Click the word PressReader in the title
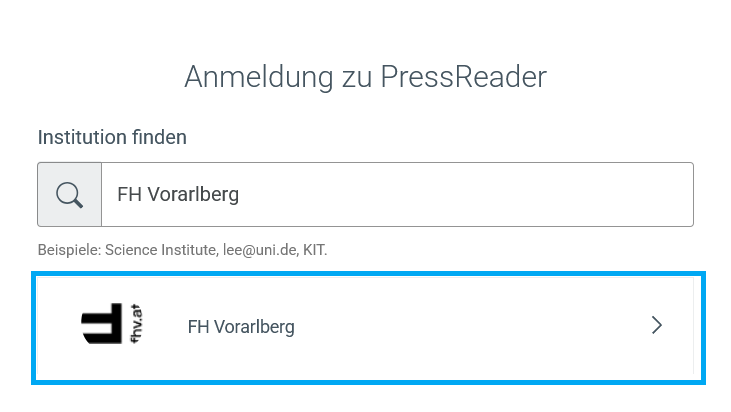 pyautogui.click(x=463, y=76)
